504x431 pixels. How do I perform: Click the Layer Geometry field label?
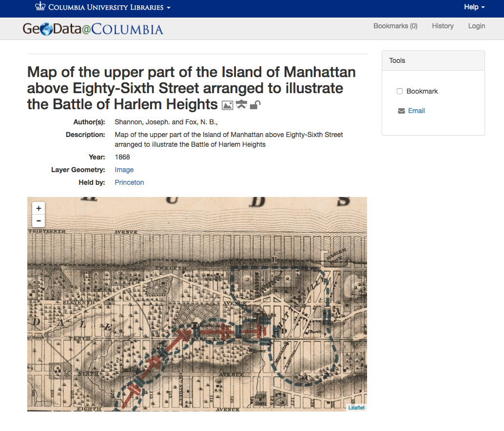click(78, 170)
